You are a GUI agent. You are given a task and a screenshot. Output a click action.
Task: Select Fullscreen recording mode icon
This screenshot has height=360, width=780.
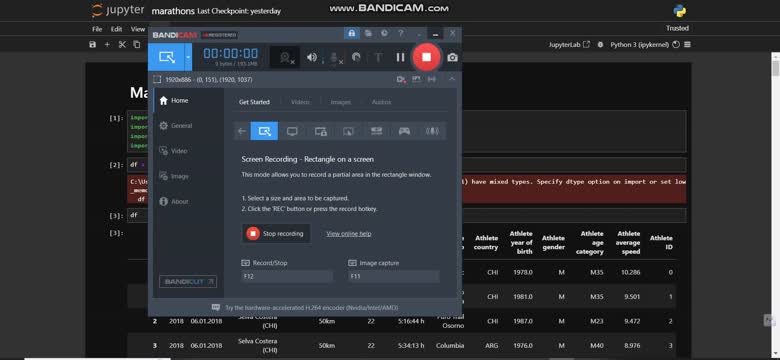292,131
